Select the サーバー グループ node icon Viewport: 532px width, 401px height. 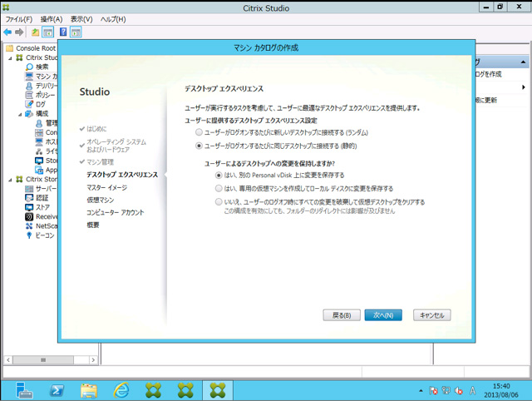(x=30, y=189)
